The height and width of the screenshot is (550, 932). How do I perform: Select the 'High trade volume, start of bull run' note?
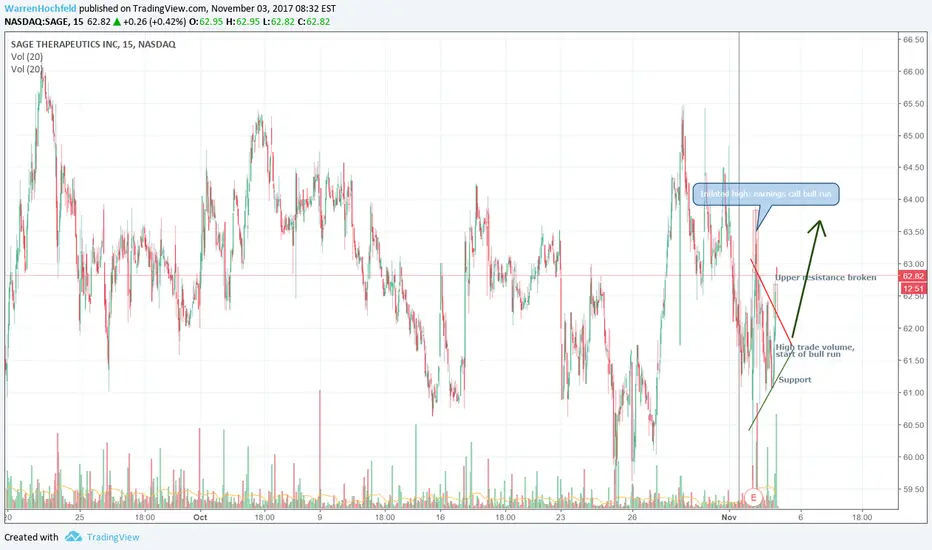[x=815, y=350]
